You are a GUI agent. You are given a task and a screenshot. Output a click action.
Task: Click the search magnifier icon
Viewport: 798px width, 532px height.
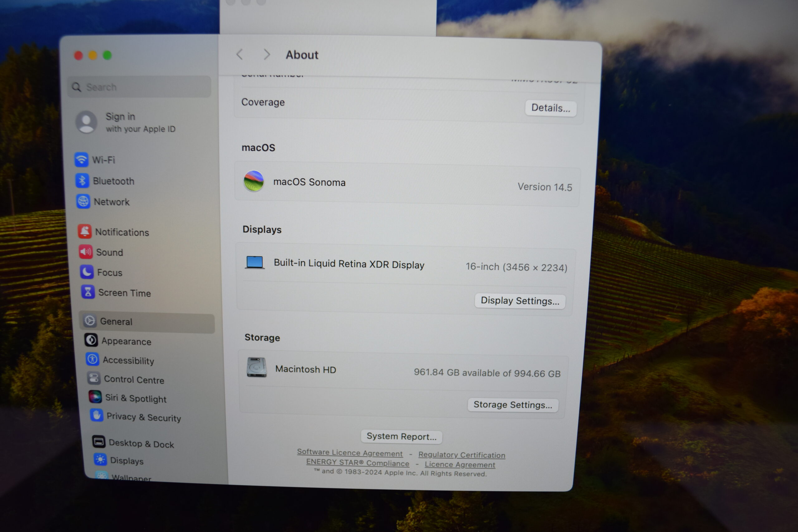(x=77, y=88)
